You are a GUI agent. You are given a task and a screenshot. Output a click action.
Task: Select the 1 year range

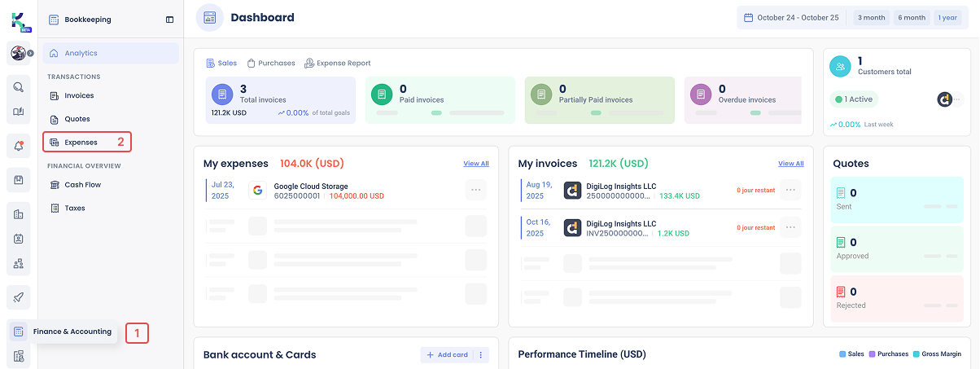coord(948,17)
